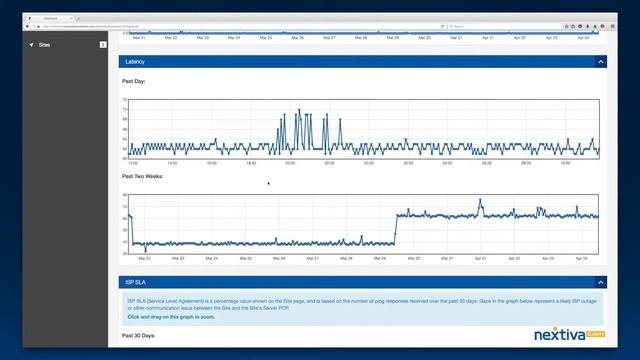Reload the page from the address bar
This screenshot has width=640, height=360.
(442, 27)
